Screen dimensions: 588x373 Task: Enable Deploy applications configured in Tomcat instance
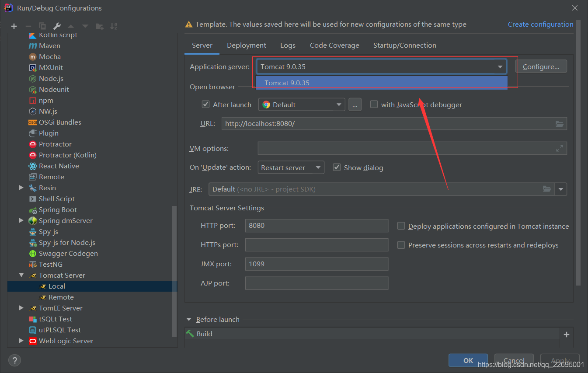(x=401, y=226)
